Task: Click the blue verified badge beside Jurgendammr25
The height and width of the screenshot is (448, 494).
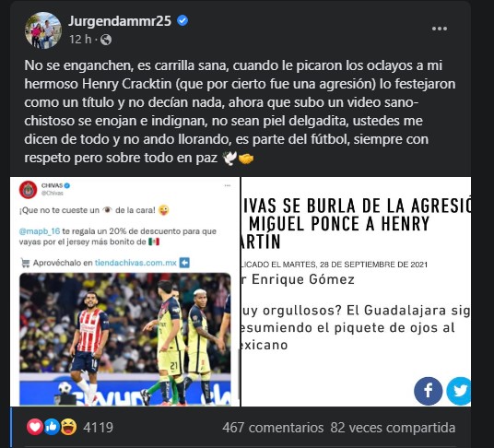Action: (x=182, y=21)
